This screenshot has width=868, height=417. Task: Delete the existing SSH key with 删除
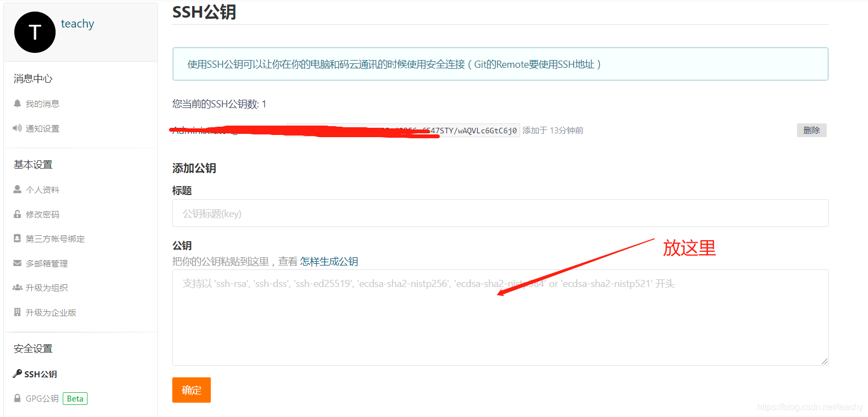click(811, 131)
